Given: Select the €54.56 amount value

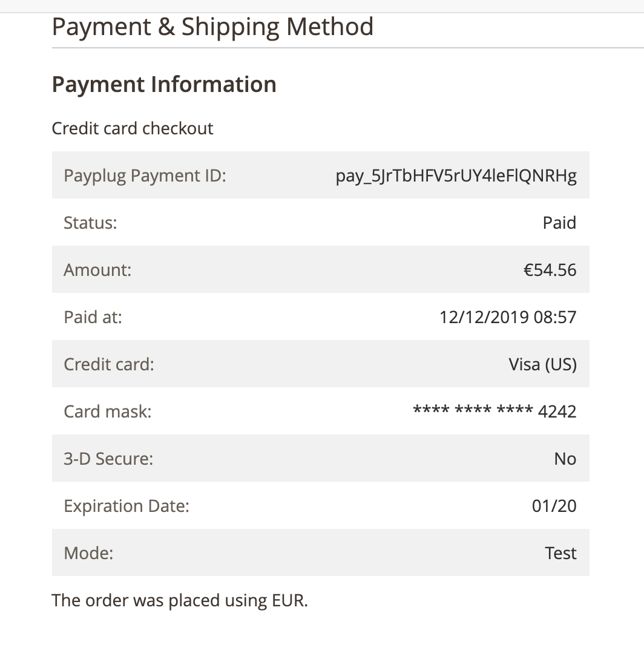Looking at the screenshot, I should coord(550,270).
